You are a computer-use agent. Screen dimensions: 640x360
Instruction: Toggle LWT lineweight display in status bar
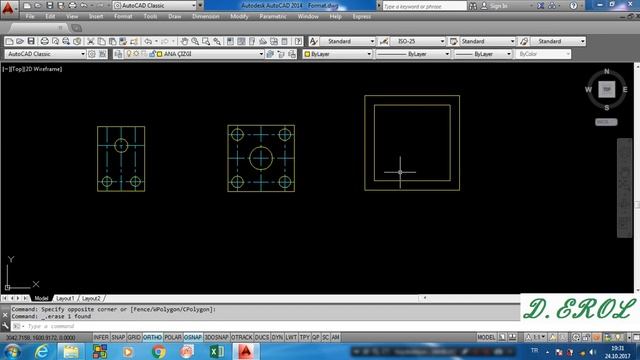(291, 338)
